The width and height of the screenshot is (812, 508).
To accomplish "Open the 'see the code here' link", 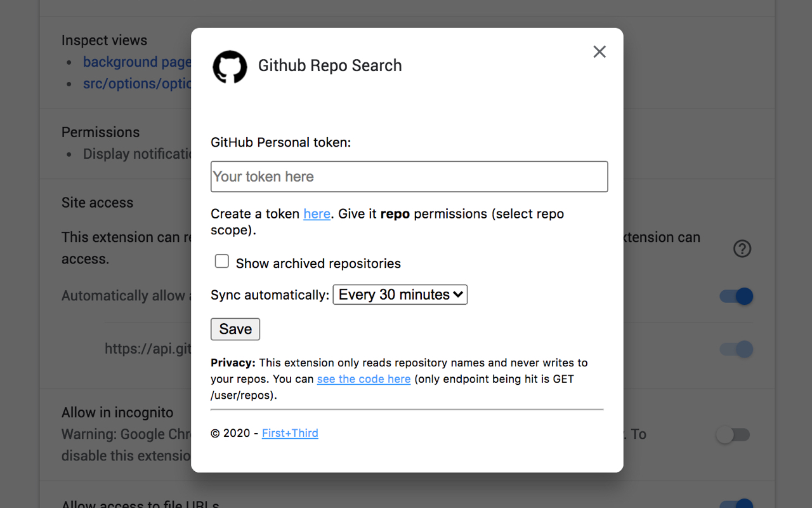I will coord(363,379).
